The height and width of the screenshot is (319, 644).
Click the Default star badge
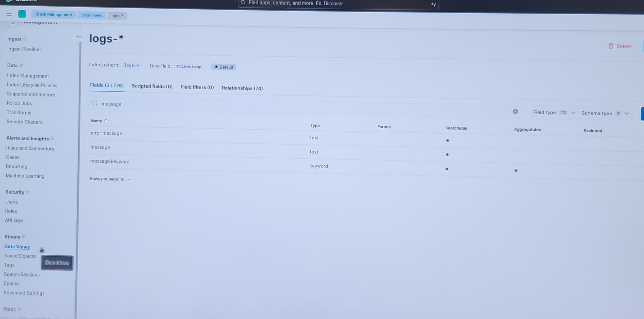click(224, 67)
